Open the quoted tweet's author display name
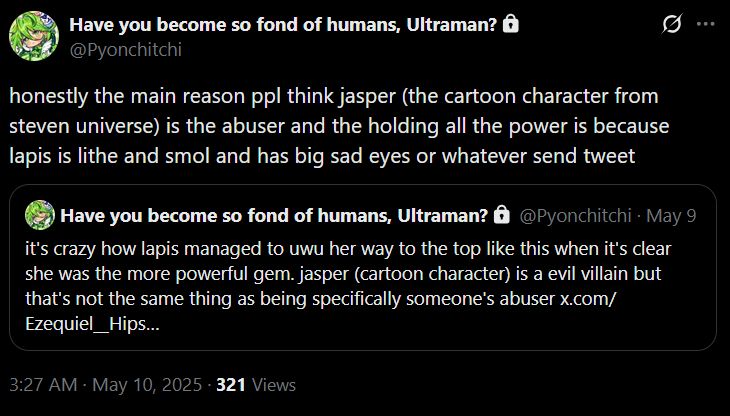730x416 pixels. 273,215
